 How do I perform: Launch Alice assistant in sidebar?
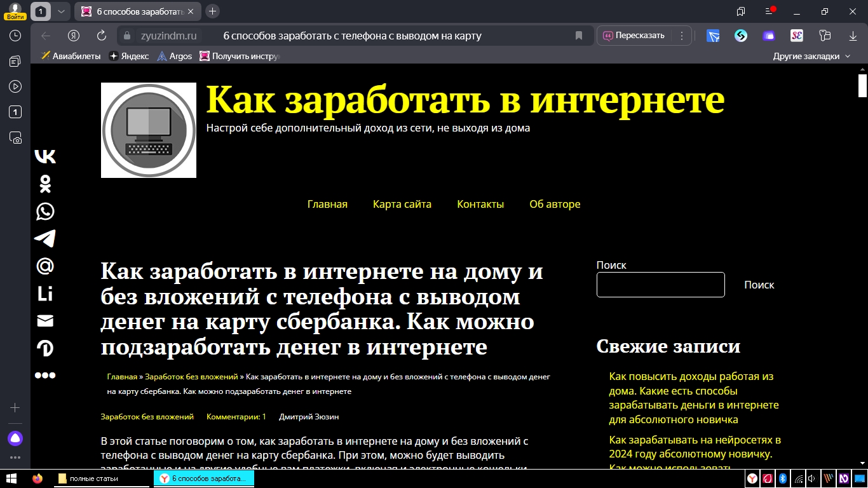[x=15, y=438]
